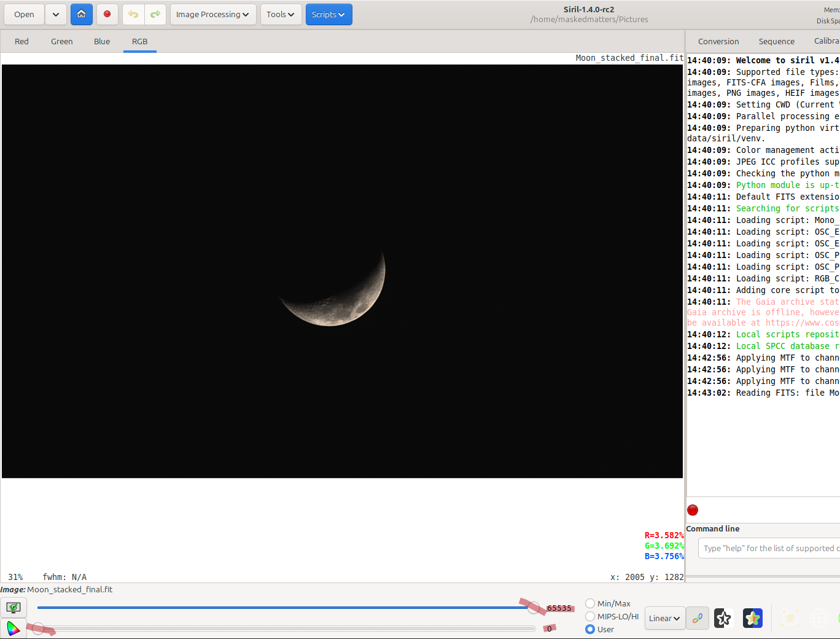Click the command line input field
This screenshot has width=840, height=639.
tap(769, 548)
